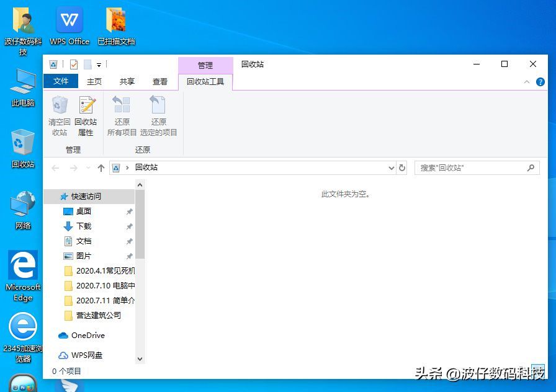Click the 管理 contextual tab header
The width and height of the screenshot is (556, 392).
(205, 65)
